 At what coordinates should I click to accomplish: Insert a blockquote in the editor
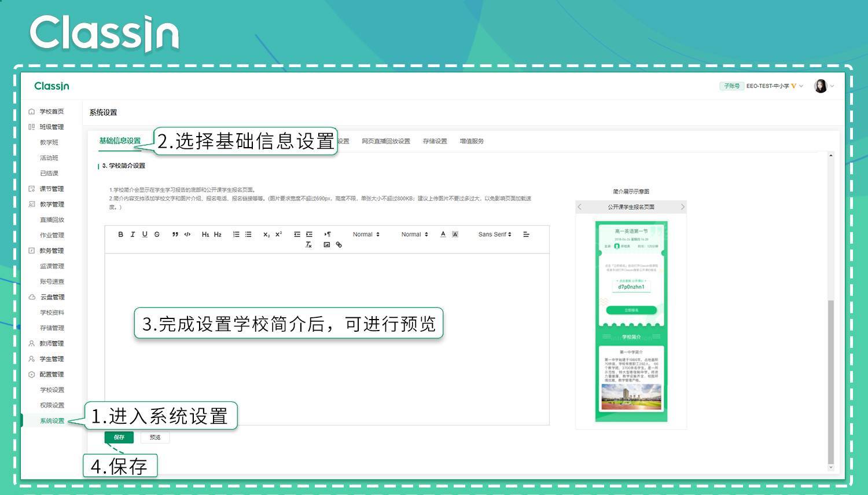(175, 234)
